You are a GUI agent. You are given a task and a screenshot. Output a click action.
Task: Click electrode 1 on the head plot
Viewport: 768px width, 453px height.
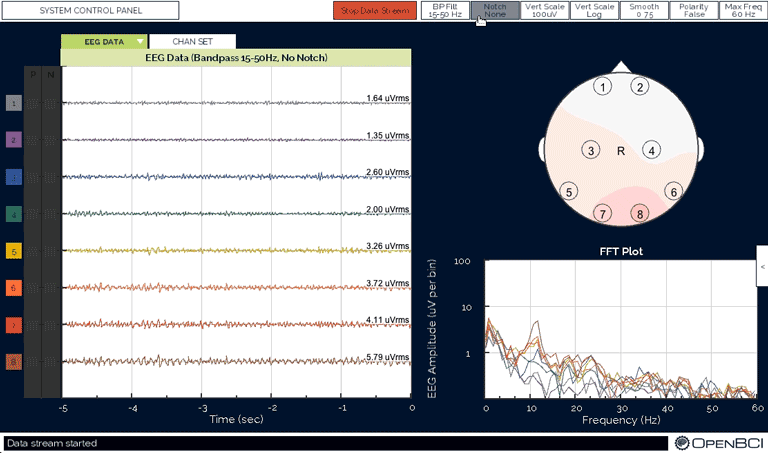pos(602,87)
